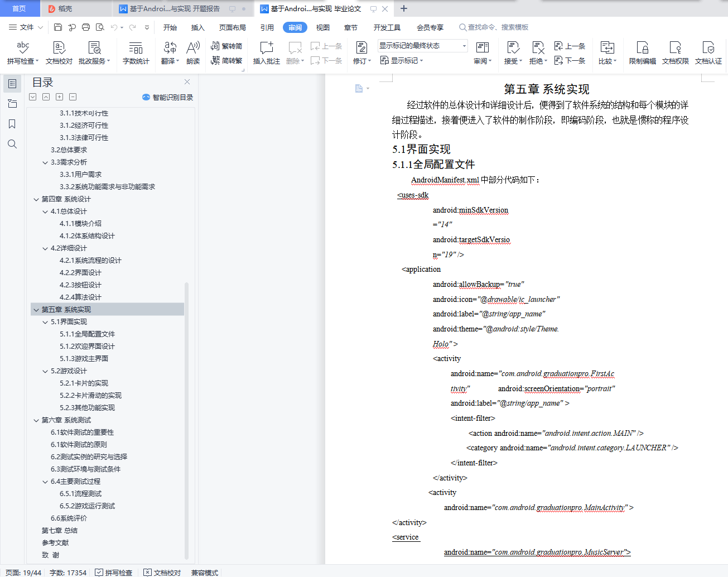Viewport: 728px width, 577px height.
Task: Collapse the 5.1界面实现 node arrow
Action: 45,322
